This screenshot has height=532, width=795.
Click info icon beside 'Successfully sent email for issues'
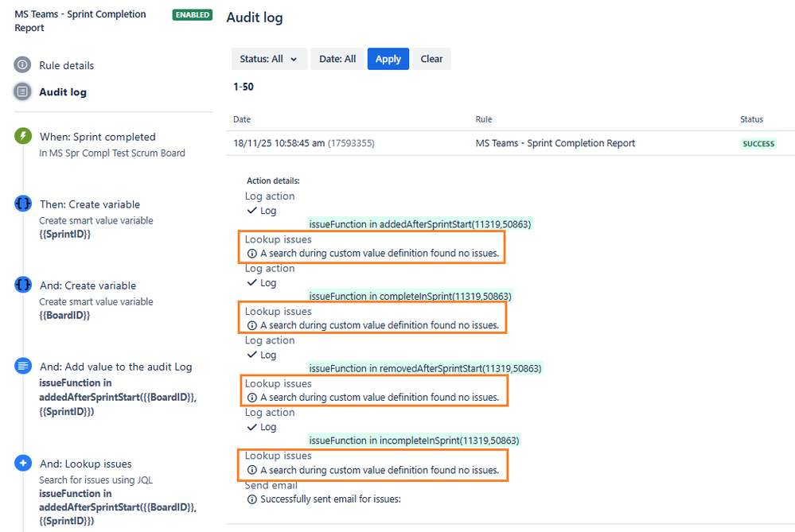(252, 499)
